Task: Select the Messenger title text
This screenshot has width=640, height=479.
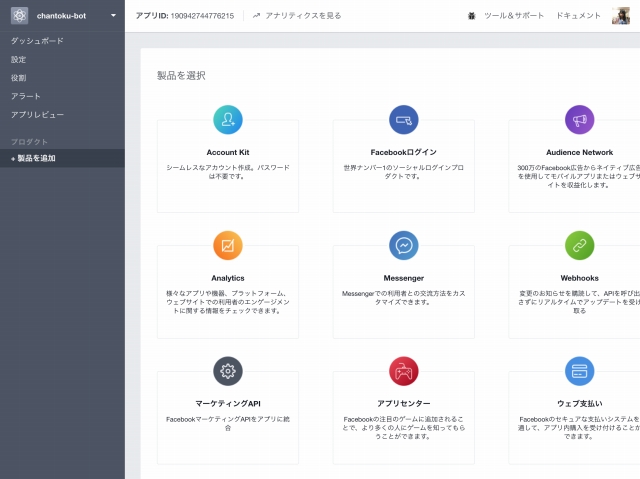Action: pos(404,278)
